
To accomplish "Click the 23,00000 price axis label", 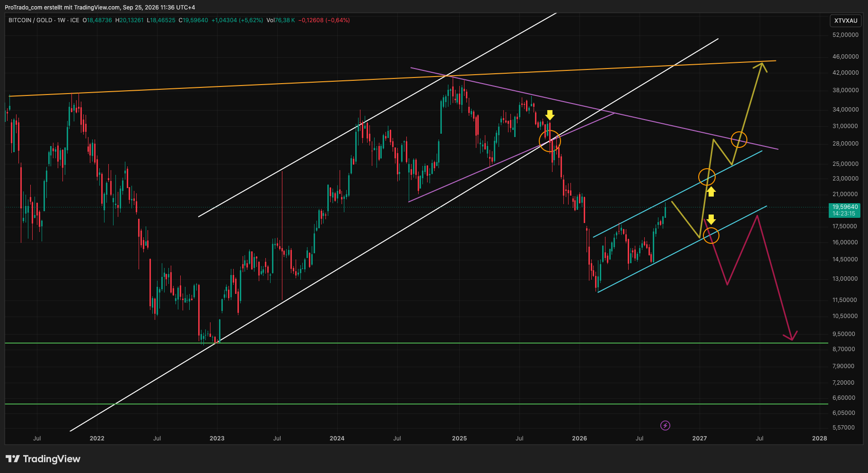I will point(845,179).
